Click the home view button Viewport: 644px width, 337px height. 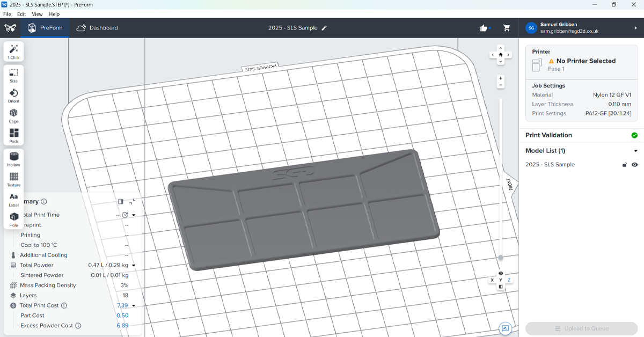click(501, 55)
